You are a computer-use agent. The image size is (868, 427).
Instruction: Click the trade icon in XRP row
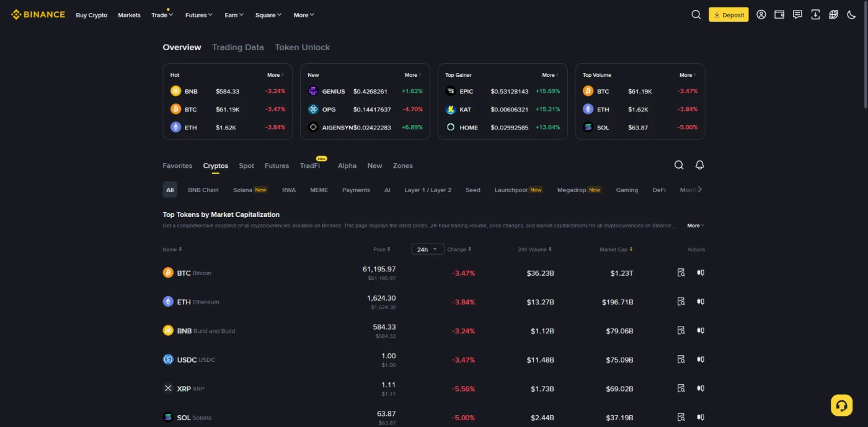point(701,389)
